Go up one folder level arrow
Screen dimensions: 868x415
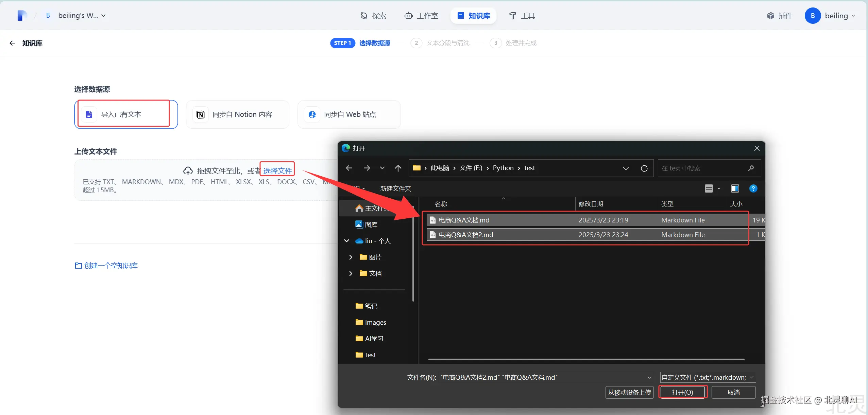pyautogui.click(x=398, y=168)
